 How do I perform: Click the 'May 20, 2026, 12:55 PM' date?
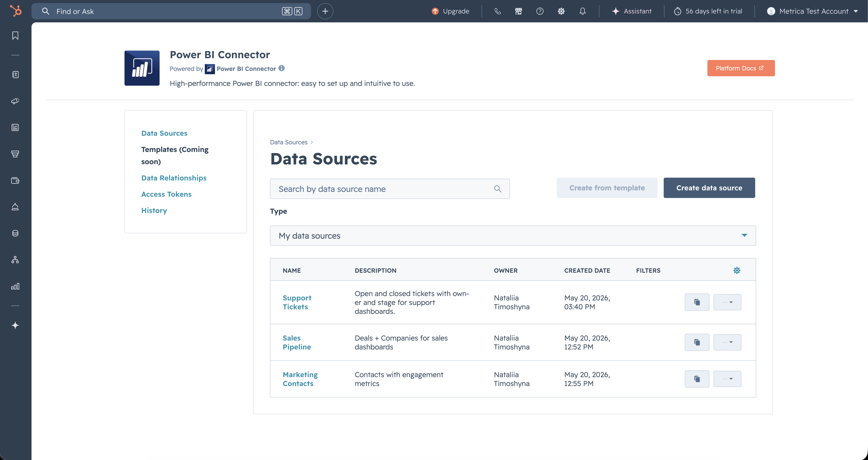[587, 379]
